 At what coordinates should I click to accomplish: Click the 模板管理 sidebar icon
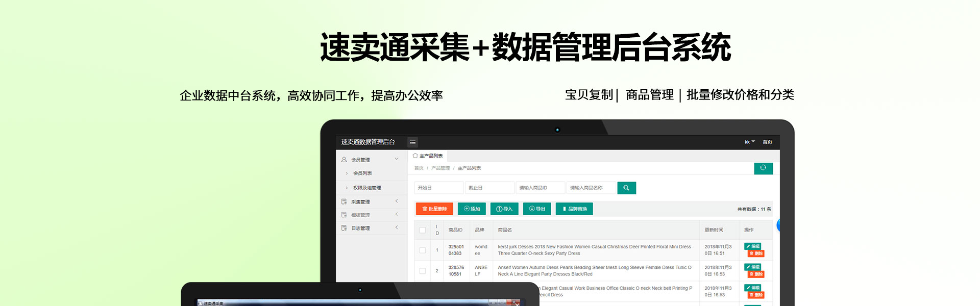tap(344, 215)
